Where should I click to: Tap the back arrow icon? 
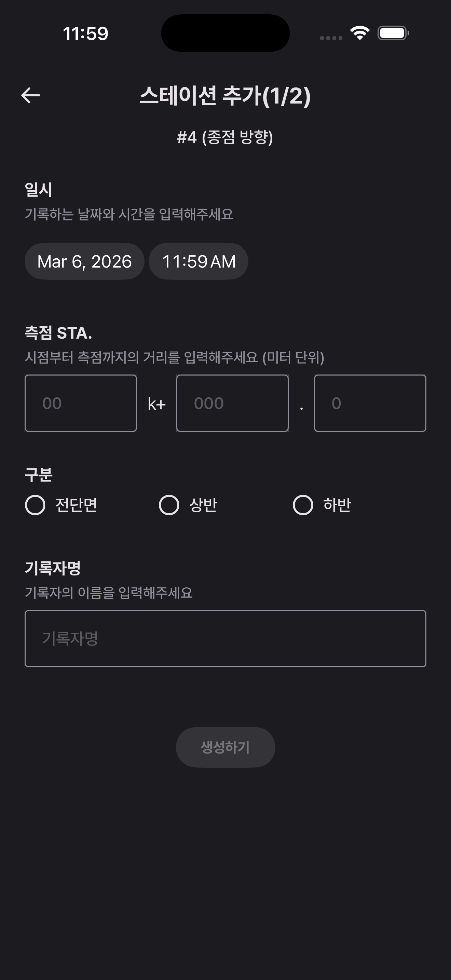point(31,95)
